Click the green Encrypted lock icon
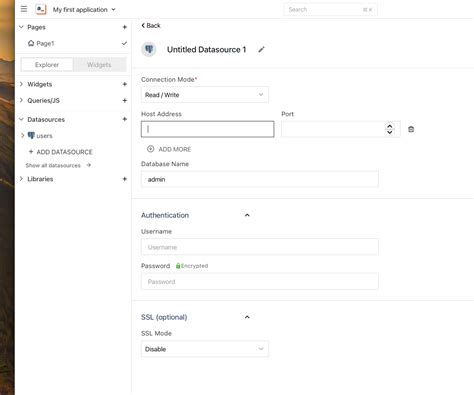Image resolution: width=474 pixels, height=395 pixels. click(x=178, y=266)
